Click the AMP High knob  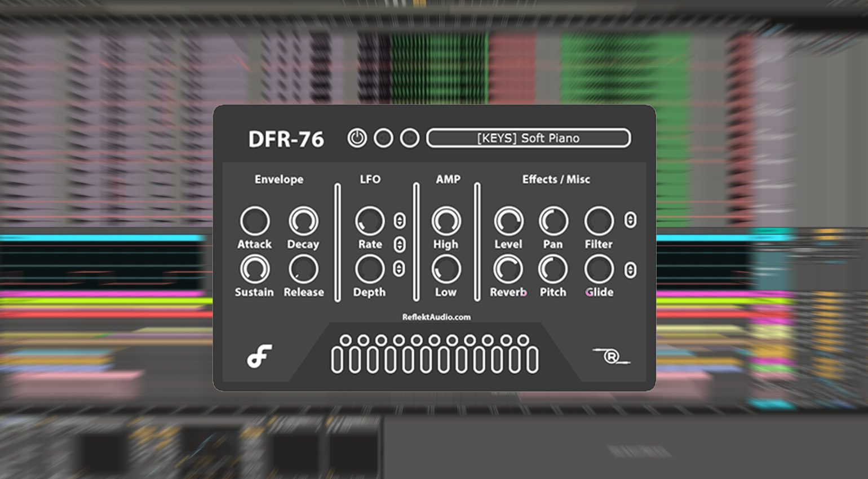(x=446, y=220)
